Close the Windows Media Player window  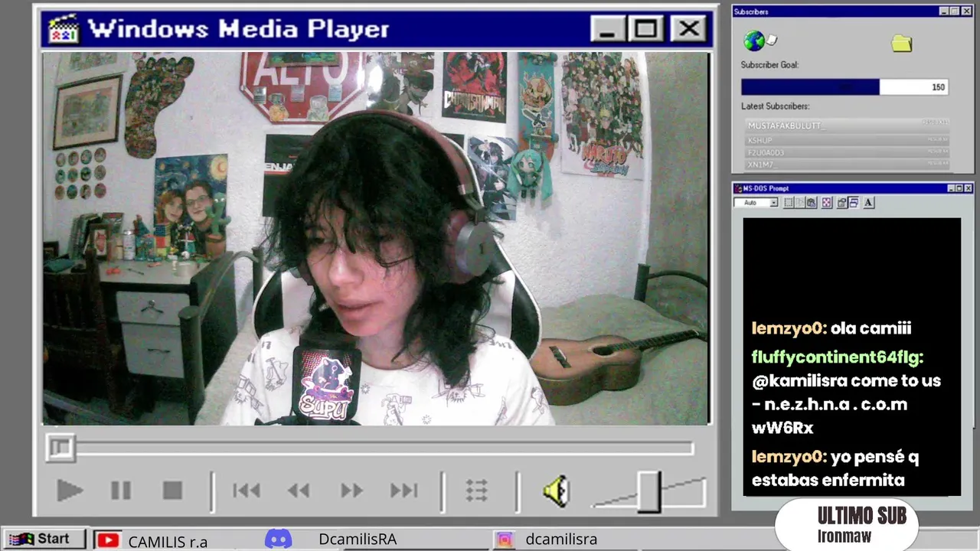pyautogui.click(x=688, y=29)
